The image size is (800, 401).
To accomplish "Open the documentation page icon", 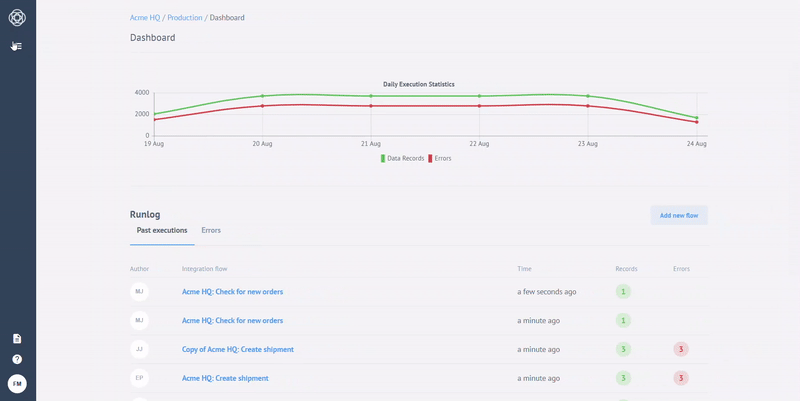I will click(17, 339).
